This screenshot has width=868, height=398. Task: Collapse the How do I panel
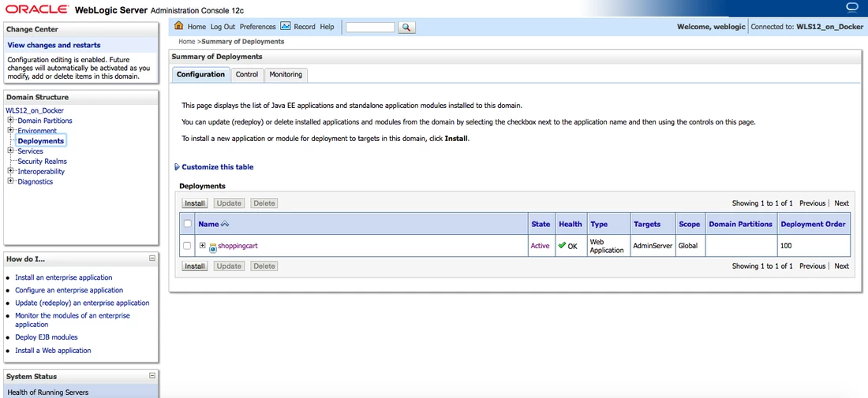click(x=152, y=259)
